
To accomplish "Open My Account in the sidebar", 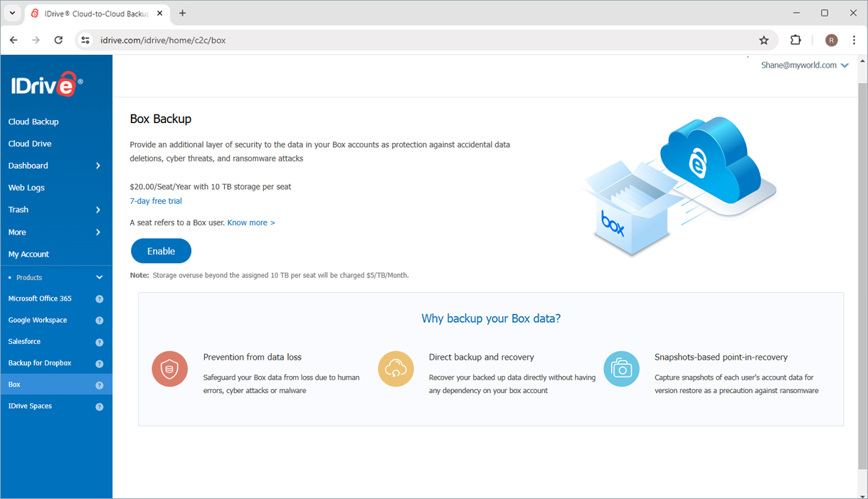I will (28, 254).
